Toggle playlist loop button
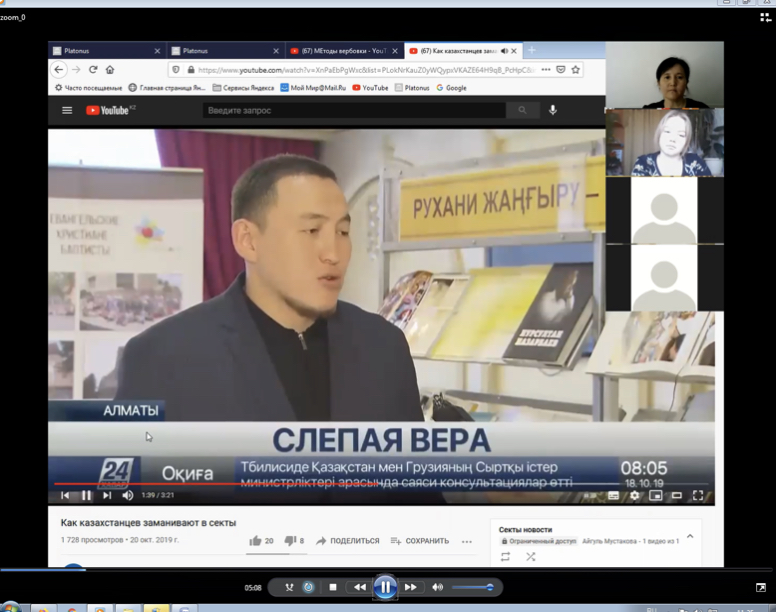776x612 pixels. pos(505,557)
